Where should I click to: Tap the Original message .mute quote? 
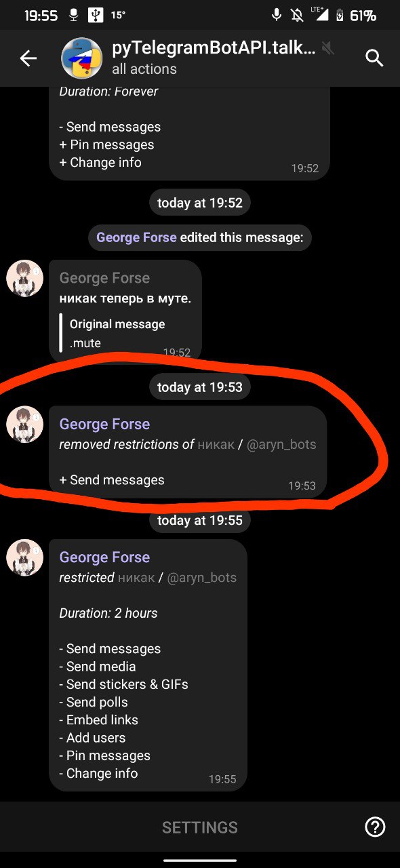coord(117,333)
